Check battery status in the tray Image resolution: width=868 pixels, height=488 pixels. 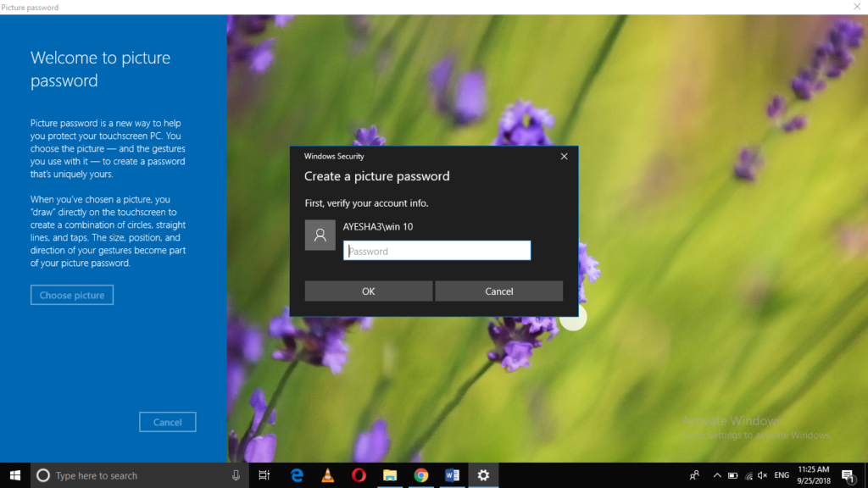click(x=732, y=475)
